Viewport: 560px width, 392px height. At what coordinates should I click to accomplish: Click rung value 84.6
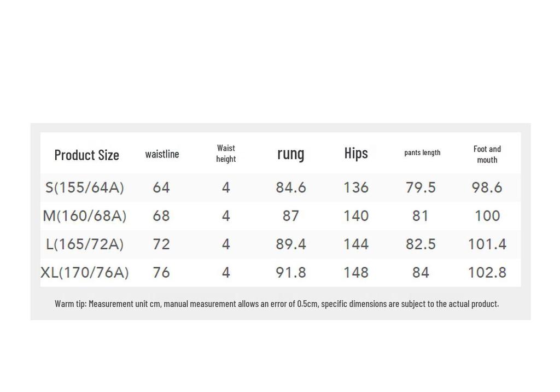(291, 188)
